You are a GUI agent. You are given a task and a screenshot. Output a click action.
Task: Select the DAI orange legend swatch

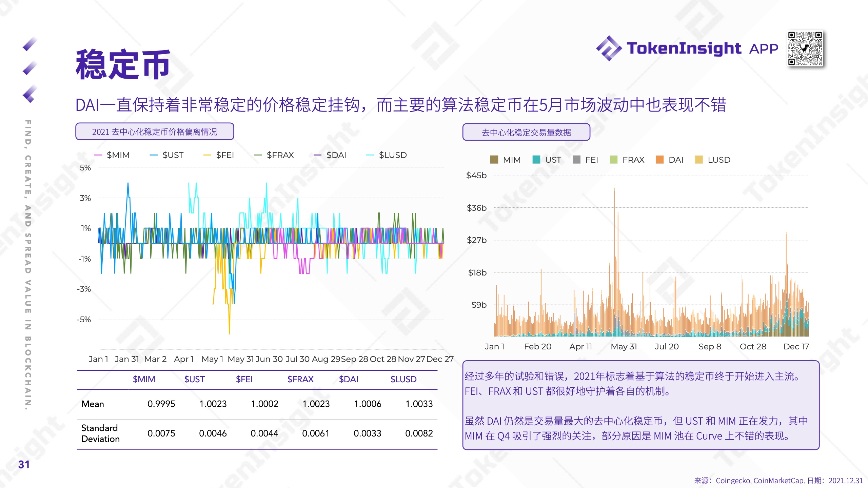(x=659, y=160)
